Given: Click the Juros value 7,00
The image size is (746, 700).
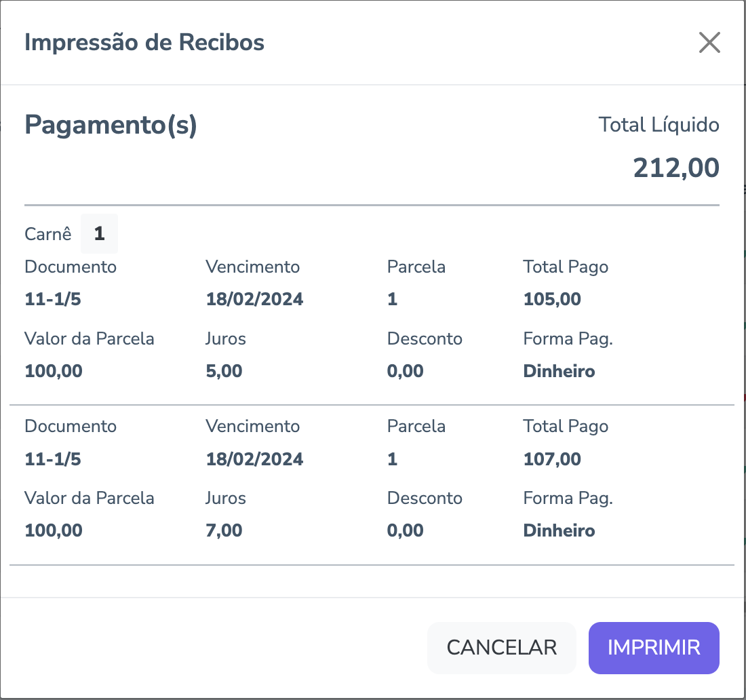Looking at the screenshot, I should pyautogui.click(x=224, y=530).
